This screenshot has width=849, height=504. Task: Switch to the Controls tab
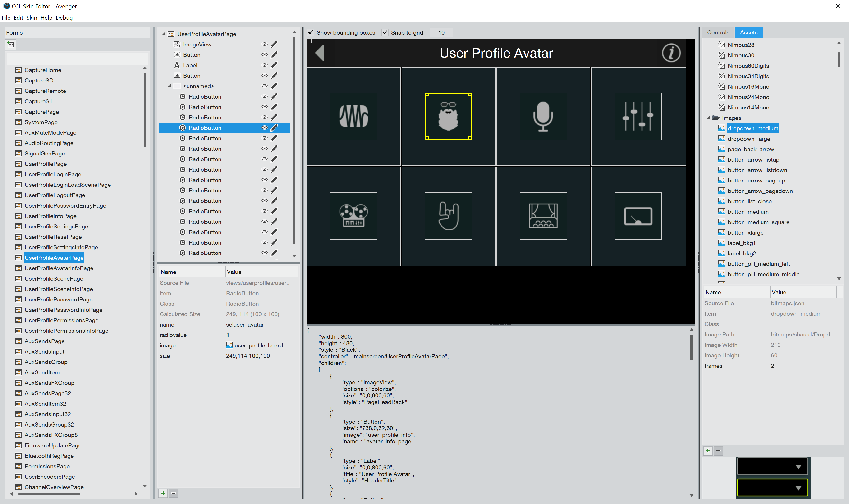718,32
